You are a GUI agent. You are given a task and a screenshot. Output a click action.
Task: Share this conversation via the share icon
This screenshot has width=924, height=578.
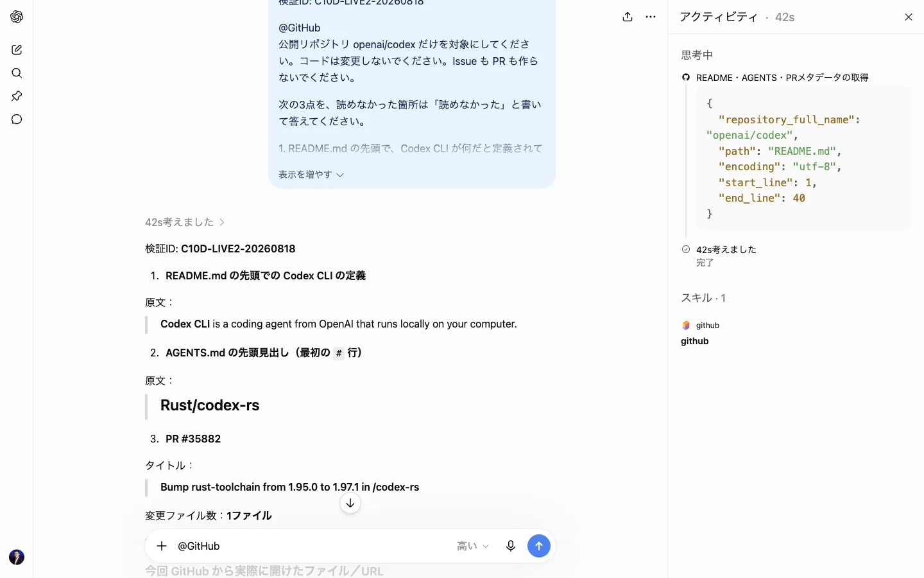628,17
